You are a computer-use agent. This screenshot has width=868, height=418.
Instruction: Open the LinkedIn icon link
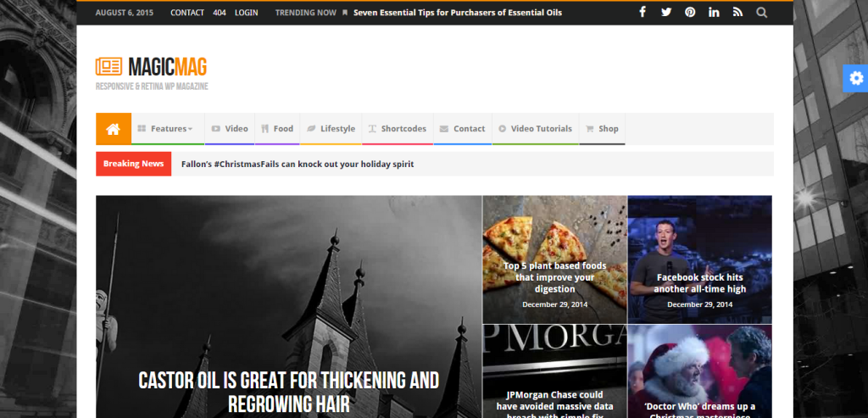click(714, 13)
